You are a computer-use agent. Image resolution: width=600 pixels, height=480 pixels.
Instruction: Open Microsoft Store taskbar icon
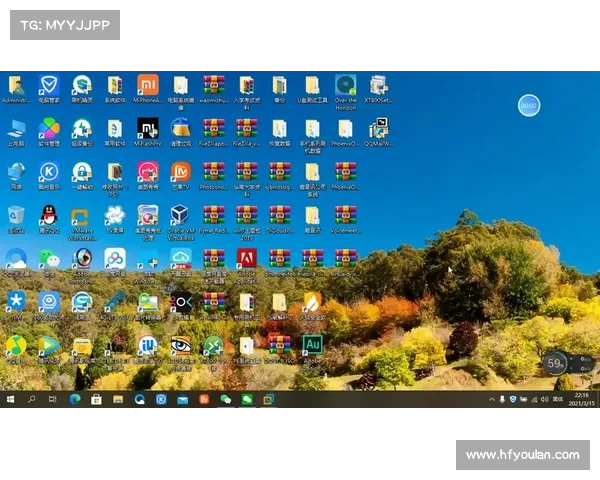point(96,400)
